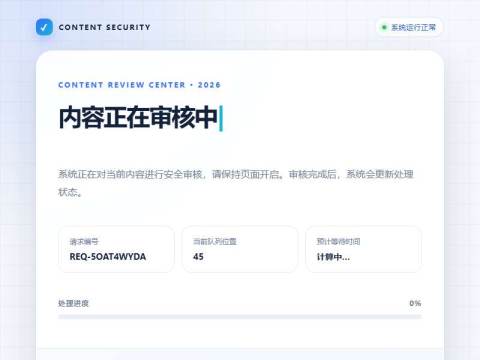The image size is (480, 360).
Task: Click the blue checkmark logo icon
Action: point(44,27)
